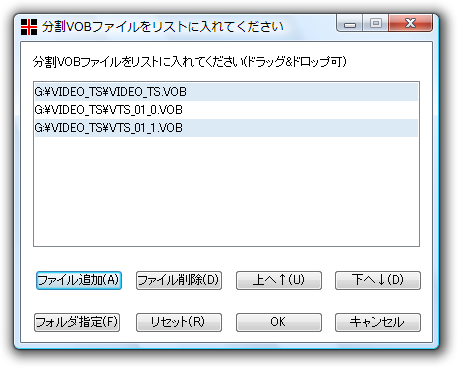Click the maximize window button
The width and height of the screenshot is (459, 368).
tap(376, 23)
